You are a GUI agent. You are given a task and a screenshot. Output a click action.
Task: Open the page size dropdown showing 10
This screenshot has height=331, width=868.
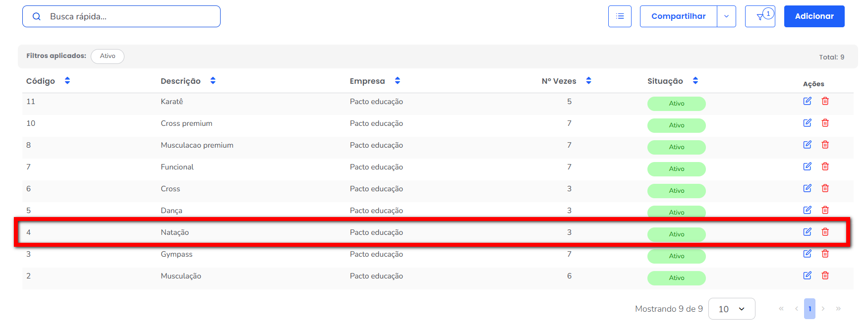(x=731, y=309)
